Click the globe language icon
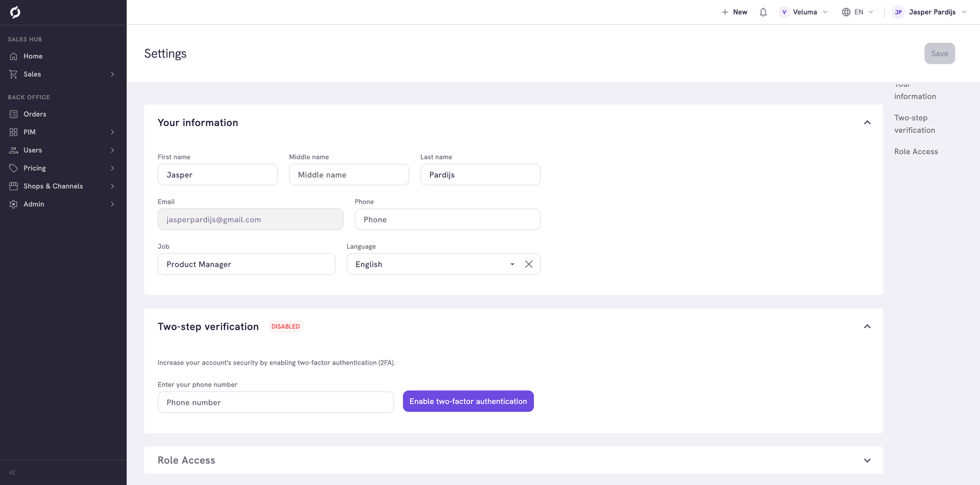This screenshot has height=485, width=980. tap(846, 12)
